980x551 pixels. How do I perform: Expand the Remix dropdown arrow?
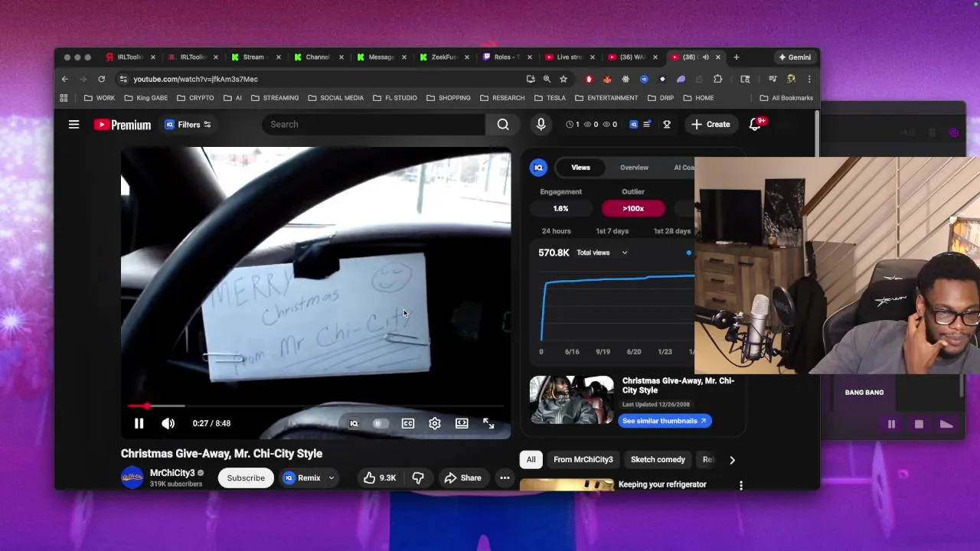(332, 478)
